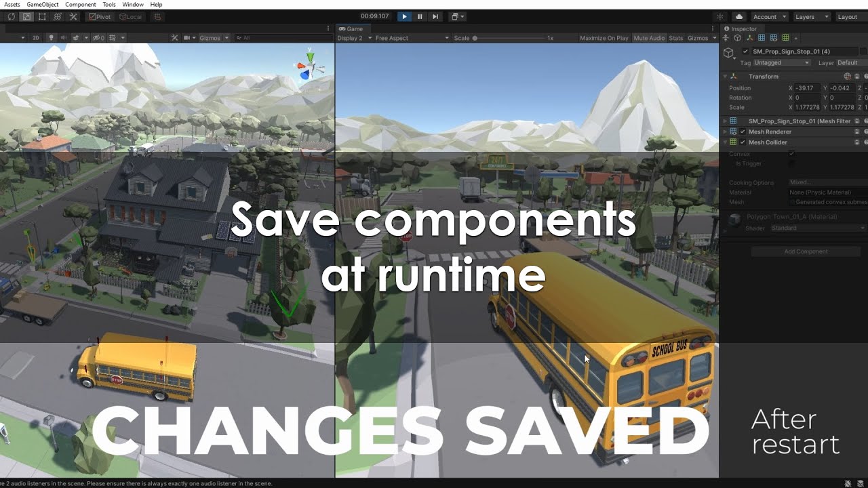The height and width of the screenshot is (488, 868).
Task: Open the Window menu
Action: pyautogui.click(x=133, y=4)
